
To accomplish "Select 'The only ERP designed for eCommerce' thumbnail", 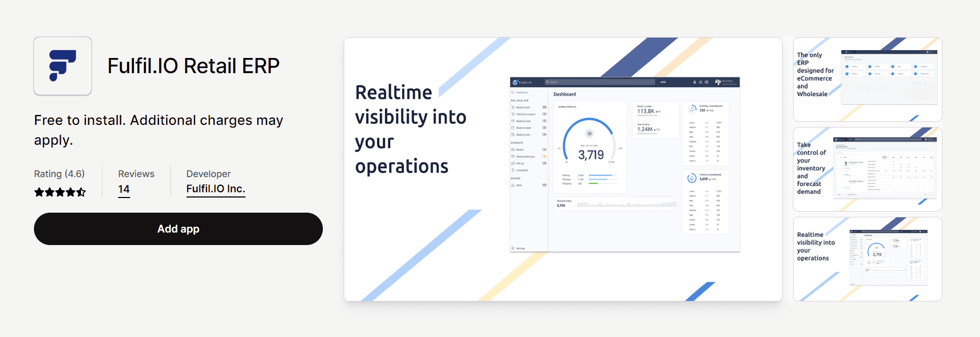I will tap(868, 79).
